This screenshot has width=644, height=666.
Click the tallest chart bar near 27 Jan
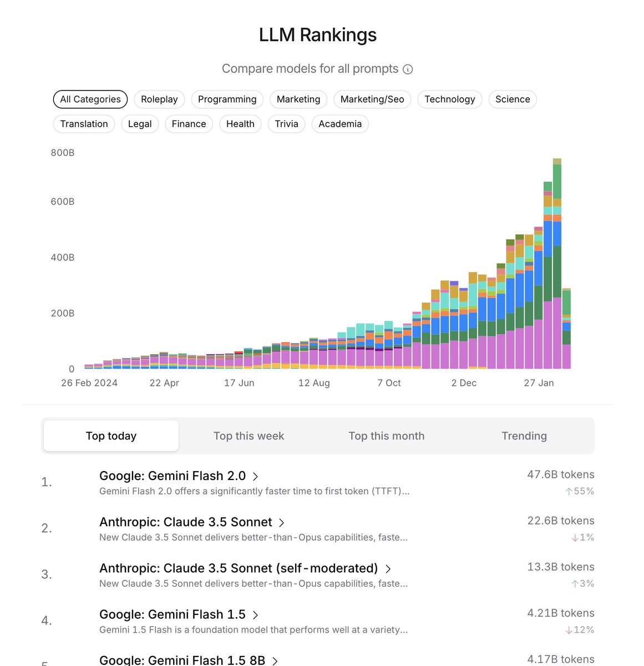click(x=557, y=264)
